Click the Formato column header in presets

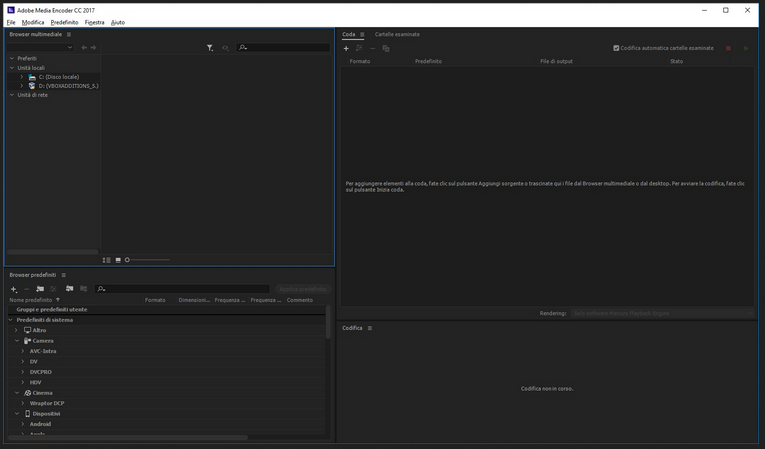coord(155,300)
